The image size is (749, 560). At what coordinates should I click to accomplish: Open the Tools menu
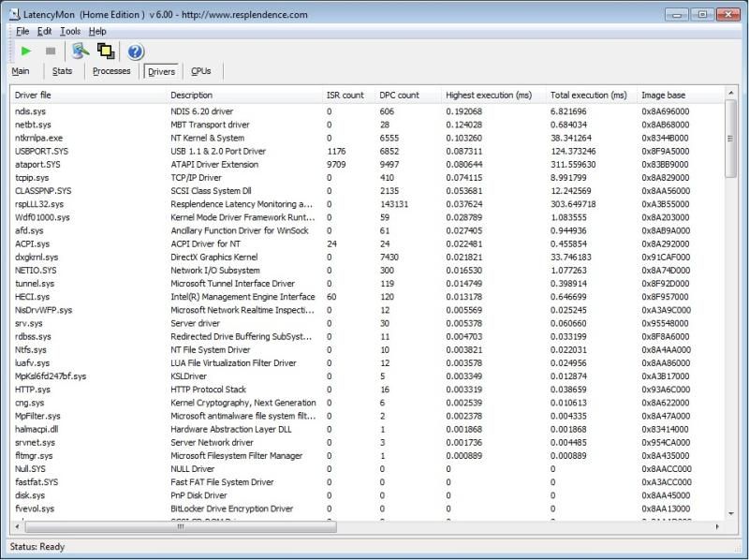[x=70, y=31]
